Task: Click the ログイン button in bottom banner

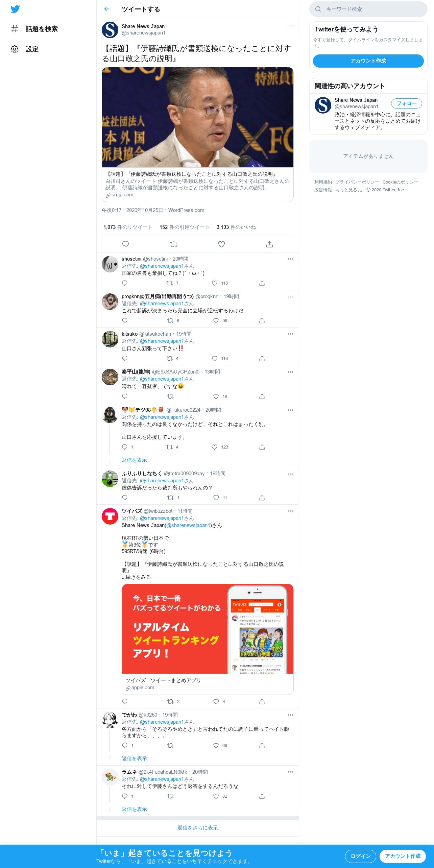Action: pos(360,856)
